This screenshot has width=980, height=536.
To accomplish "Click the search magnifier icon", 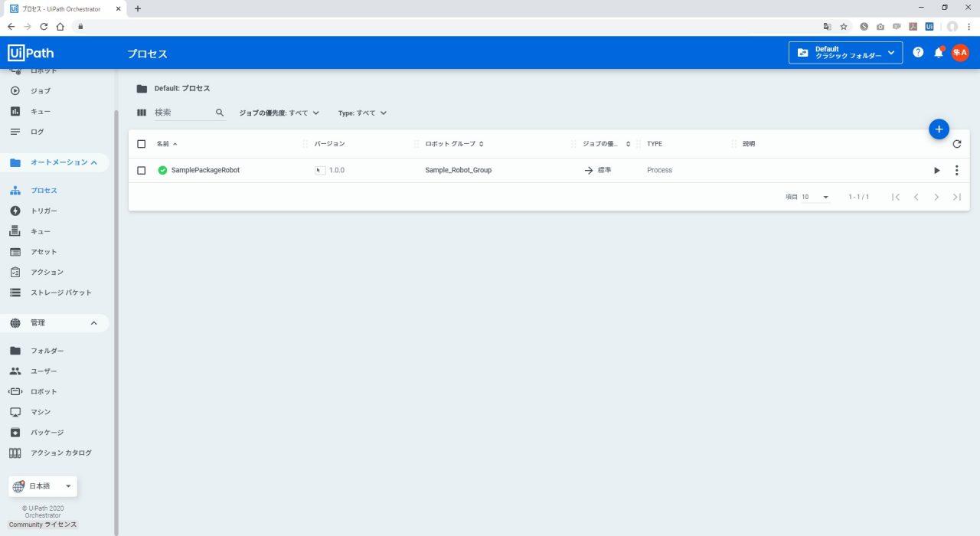I will pyautogui.click(x=220, y=113).
